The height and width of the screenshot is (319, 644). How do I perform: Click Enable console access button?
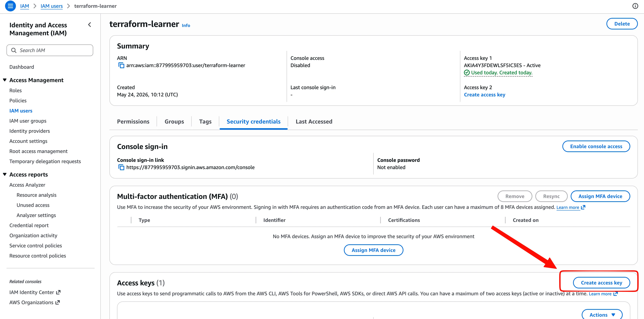pos(596,146)
